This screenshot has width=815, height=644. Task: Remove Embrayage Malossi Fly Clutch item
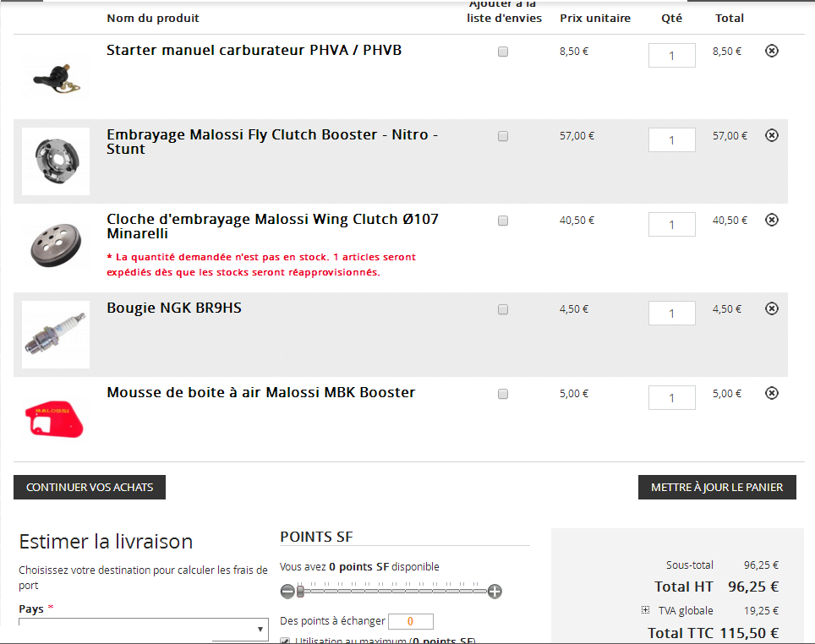[772, 135]
